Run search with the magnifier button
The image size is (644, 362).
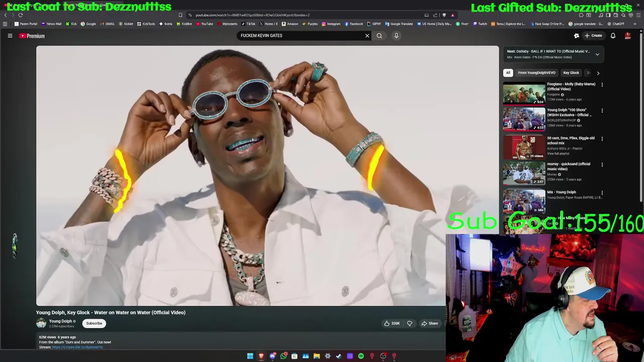379,36
